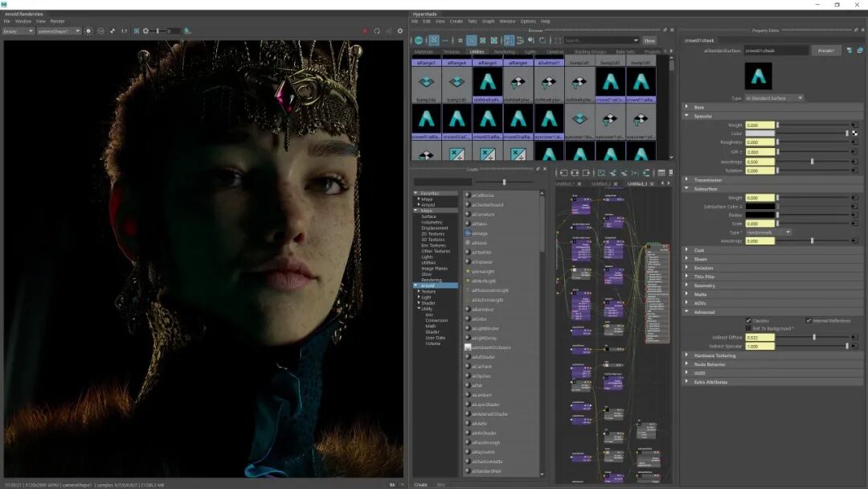Image resolution: width=868 pixels, height=489 pixels.
Task: Click the RenderView toolbar icon right of the red render button's refresh icon
Action: pyautogui.click(x=389, y=31)
